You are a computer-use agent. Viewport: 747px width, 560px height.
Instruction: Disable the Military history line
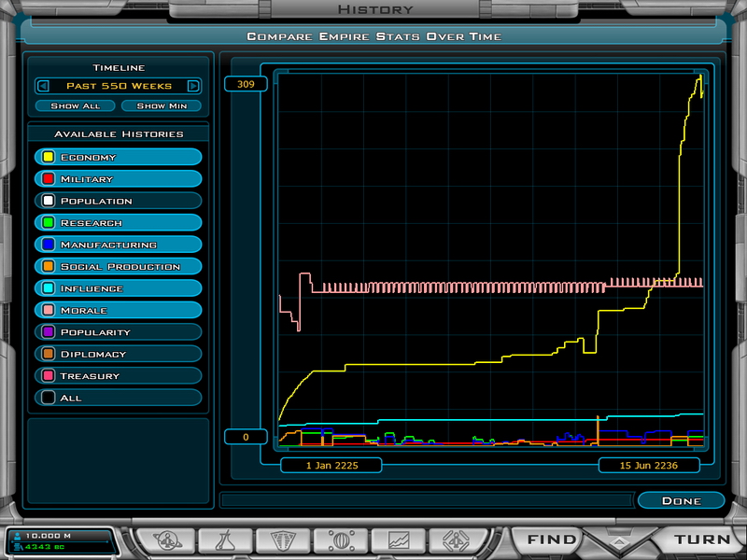(119, 179)
